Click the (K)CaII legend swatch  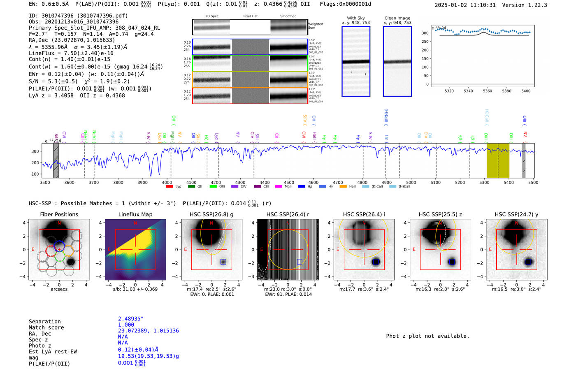coord(366,187)
